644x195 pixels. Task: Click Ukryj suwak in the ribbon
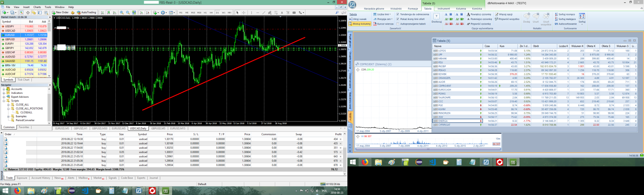pos(358,19)
